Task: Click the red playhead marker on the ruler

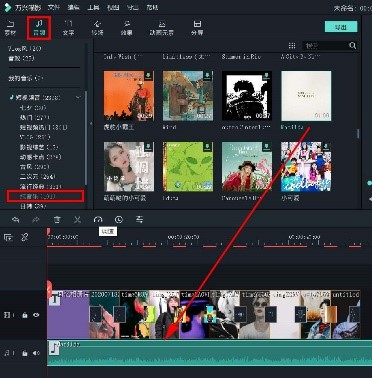Action: coord(48,231)
